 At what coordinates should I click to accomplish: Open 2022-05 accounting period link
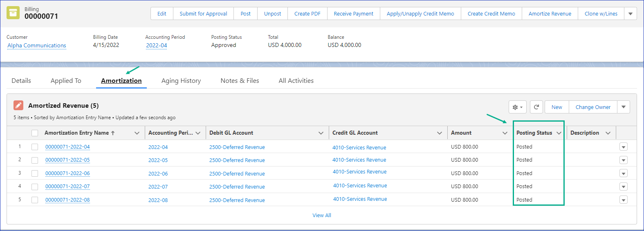158,160
